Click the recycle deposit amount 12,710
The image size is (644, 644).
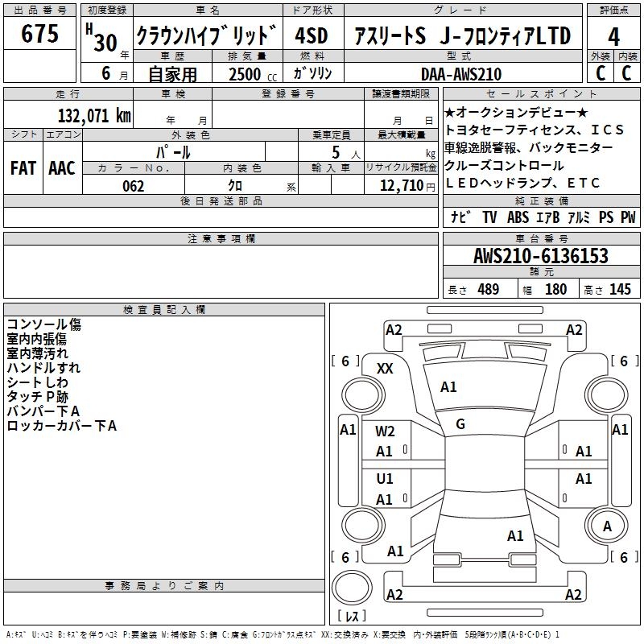[399, 186]
